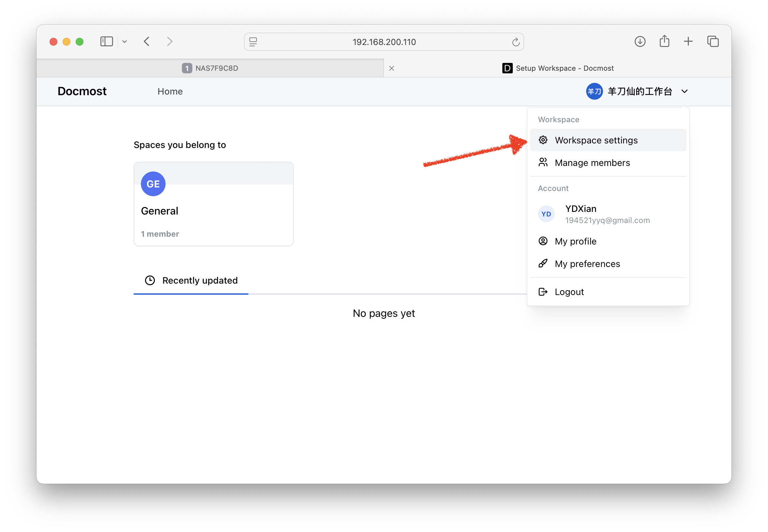This screenshot has width=768, height=532.
Task: Go forward with Safari forward arrow
Action: pyautogui.click(x=170, y=41)
